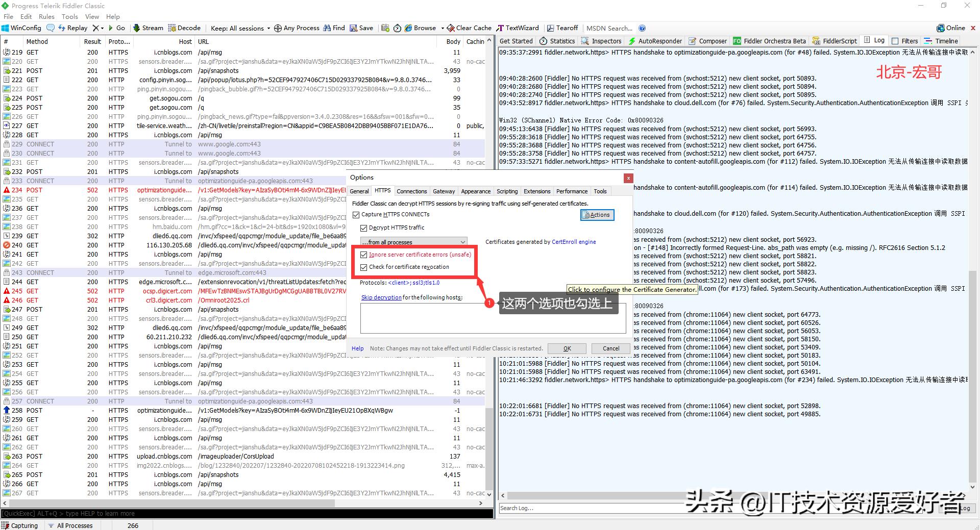Screen dimensions: 980x530
Task: Expand the Remove sessions X dropdown arrow
Action: [103, 28]
